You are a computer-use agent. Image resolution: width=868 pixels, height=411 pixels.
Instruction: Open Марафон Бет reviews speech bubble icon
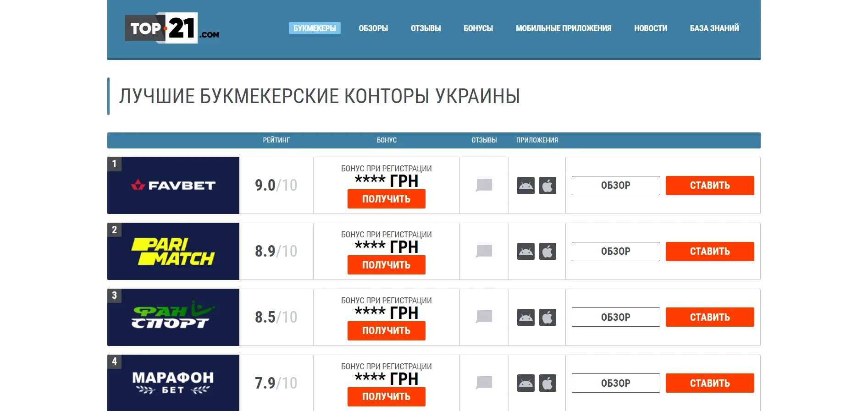coord(484,383)
